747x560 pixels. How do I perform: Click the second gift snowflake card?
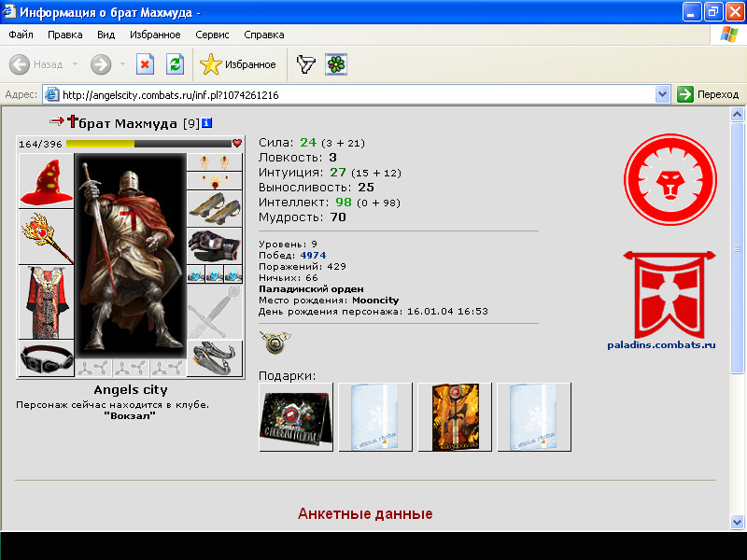click(375, 416)
